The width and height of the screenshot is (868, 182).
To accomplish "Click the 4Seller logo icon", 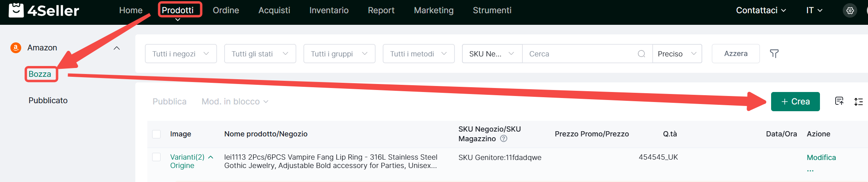I will 16,10.
